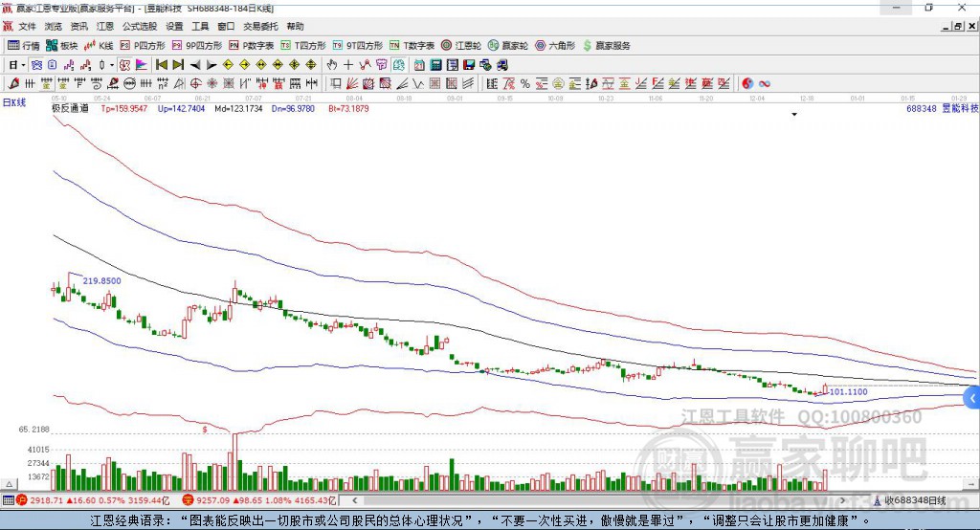This screenshot has width=980, height=530.
Task: Open the 浏览 menu
Action: tap(54, 26)
